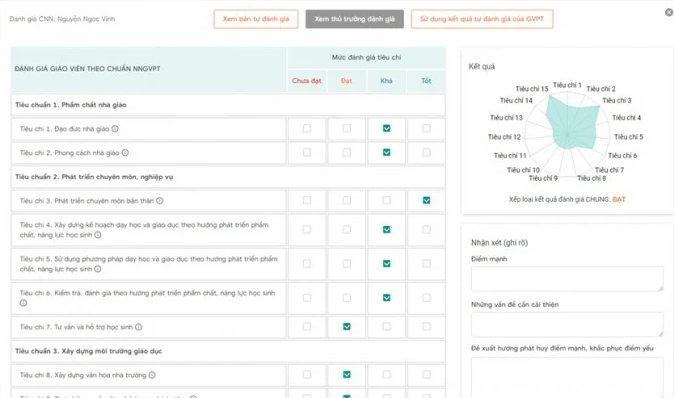Open info icon for Tiêu chí 1 Đạo đức nhà giáo

(115, 129)
